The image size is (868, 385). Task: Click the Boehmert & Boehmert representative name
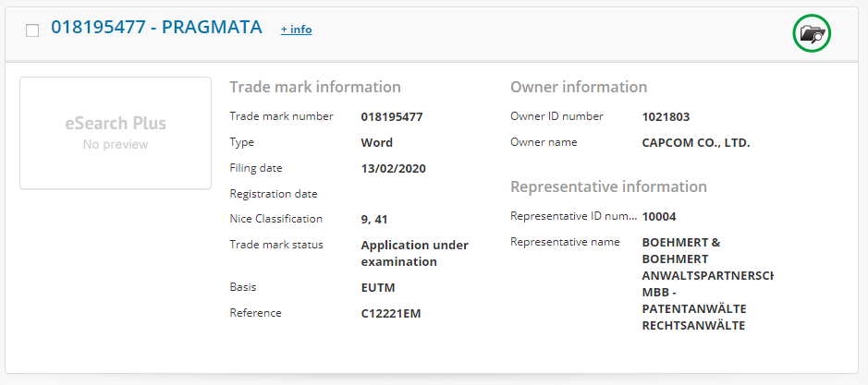point(706,283)
